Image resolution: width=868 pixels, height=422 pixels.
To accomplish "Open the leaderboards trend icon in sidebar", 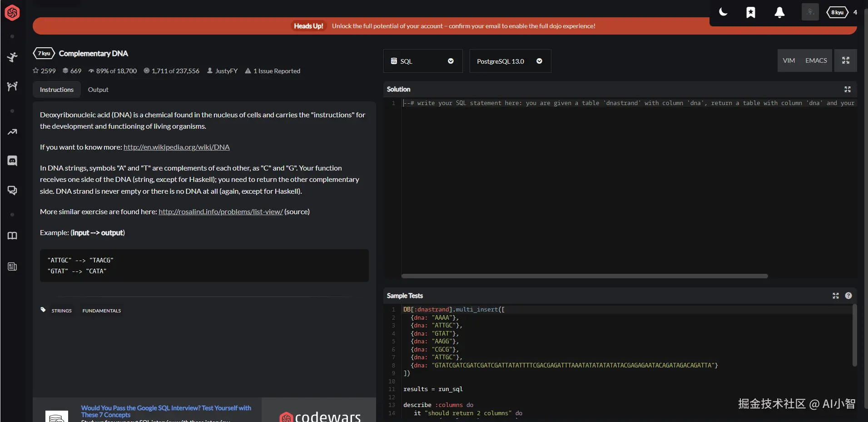I will tap(12, 132).
